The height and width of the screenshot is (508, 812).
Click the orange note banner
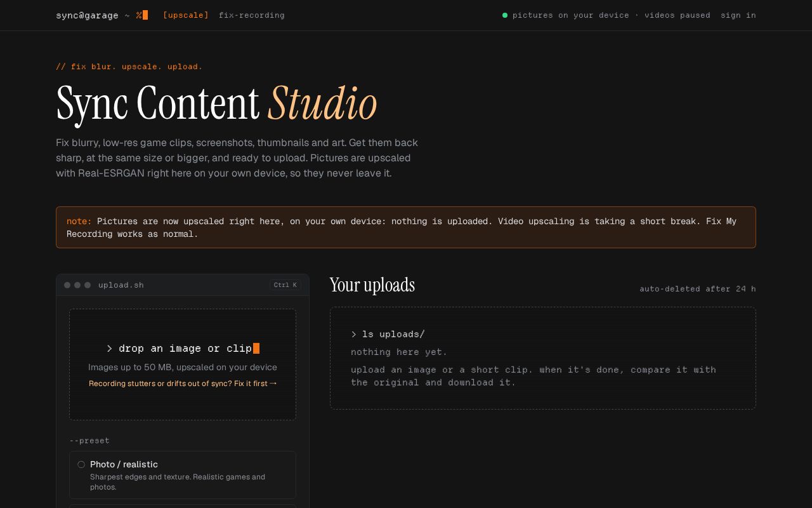[x=406, y=227]
